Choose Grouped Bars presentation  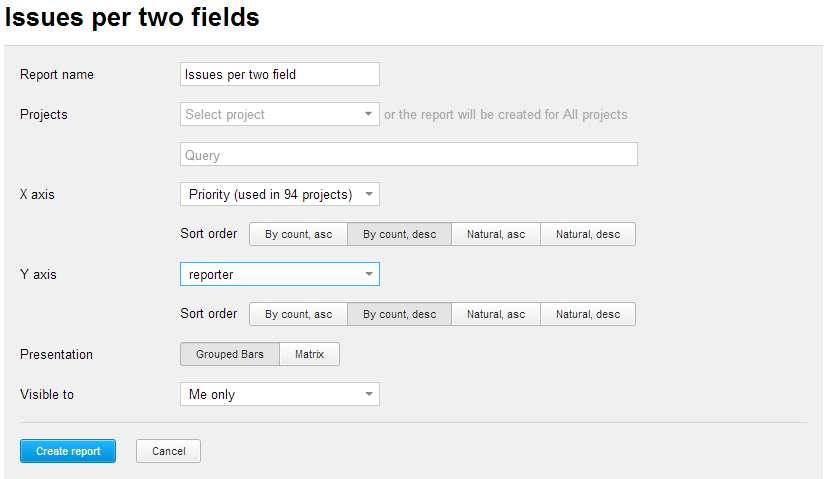click(x=230, y=354)
